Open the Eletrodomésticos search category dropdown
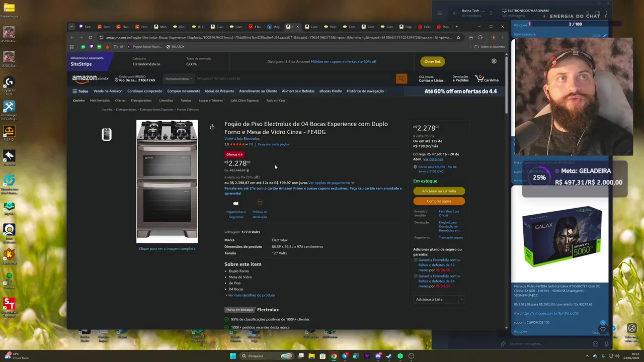 pos(179,79)
